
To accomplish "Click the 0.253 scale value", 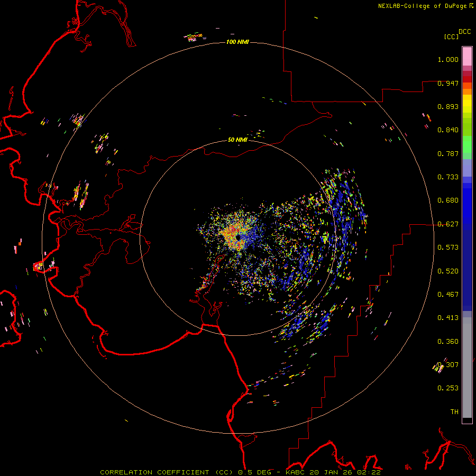I will coord(448,388).
